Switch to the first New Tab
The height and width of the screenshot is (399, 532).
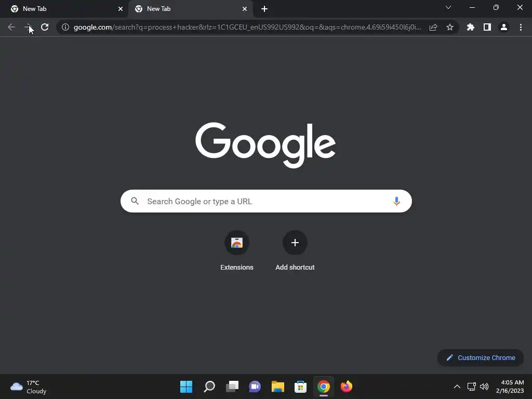tap(64, 9)
